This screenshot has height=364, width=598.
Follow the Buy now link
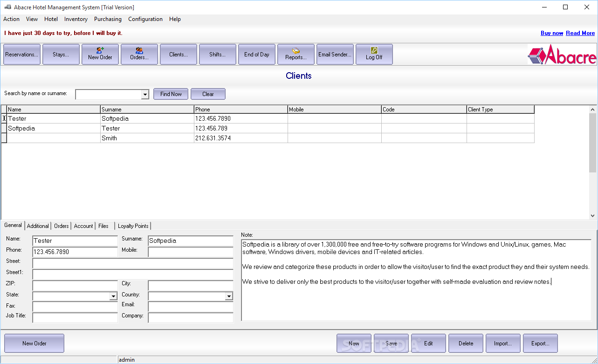coord(552,33)
